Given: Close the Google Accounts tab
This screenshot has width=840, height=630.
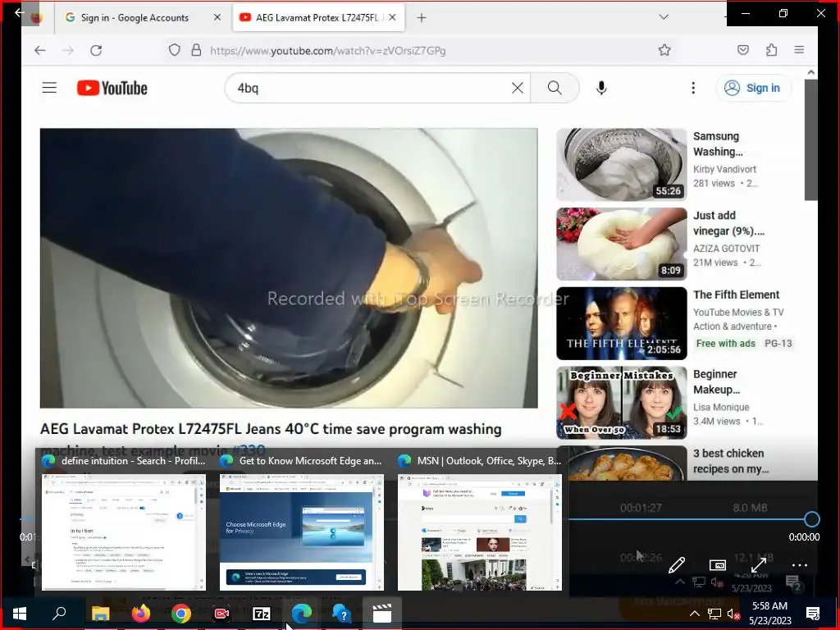Looking at the screenshot, I should pyautogui.click(x=217, y=18).
